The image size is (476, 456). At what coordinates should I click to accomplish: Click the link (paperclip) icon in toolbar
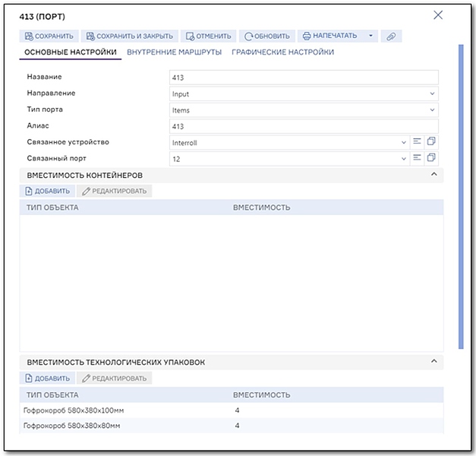point(391,36)
